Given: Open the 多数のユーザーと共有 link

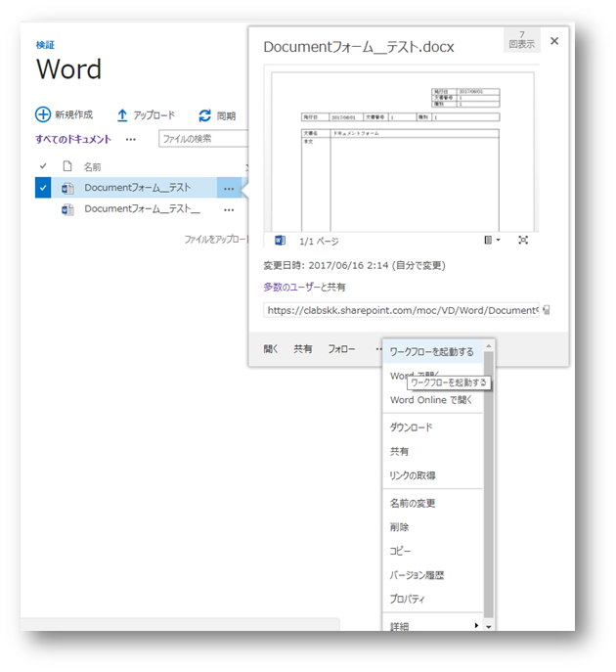Looking at the screenshot, I should [x=304, y=287].
